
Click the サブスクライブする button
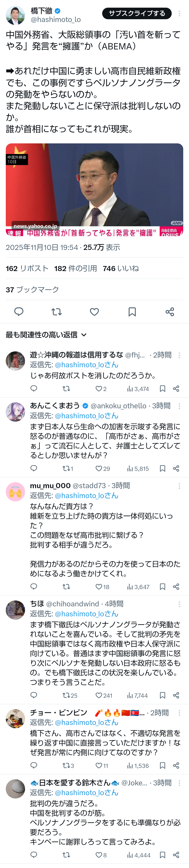coord(137,13)
